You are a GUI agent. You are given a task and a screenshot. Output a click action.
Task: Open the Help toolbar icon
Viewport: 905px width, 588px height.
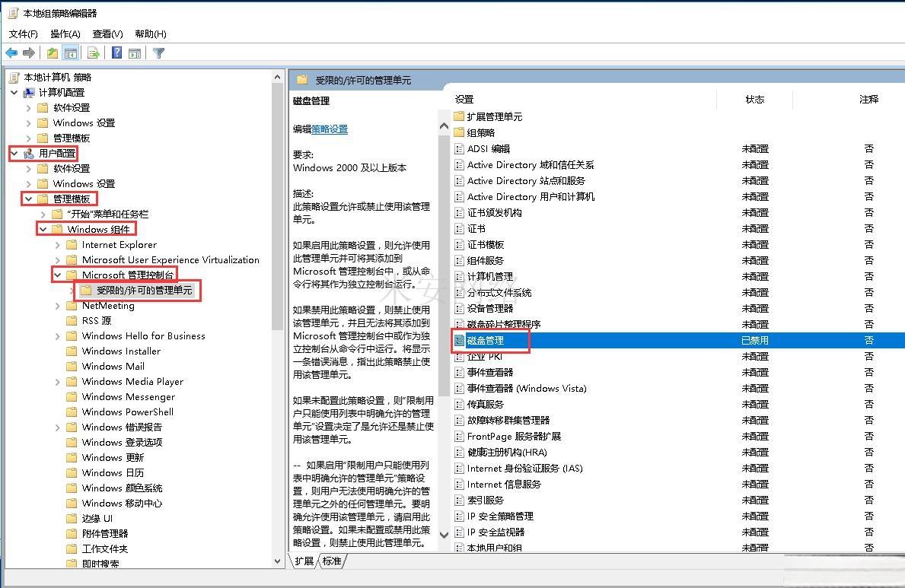coord(116,53)
